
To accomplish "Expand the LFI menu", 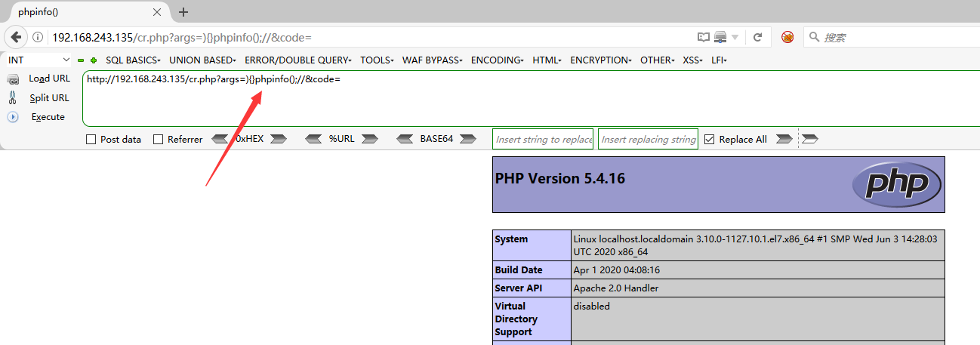I will coord(719,60).
